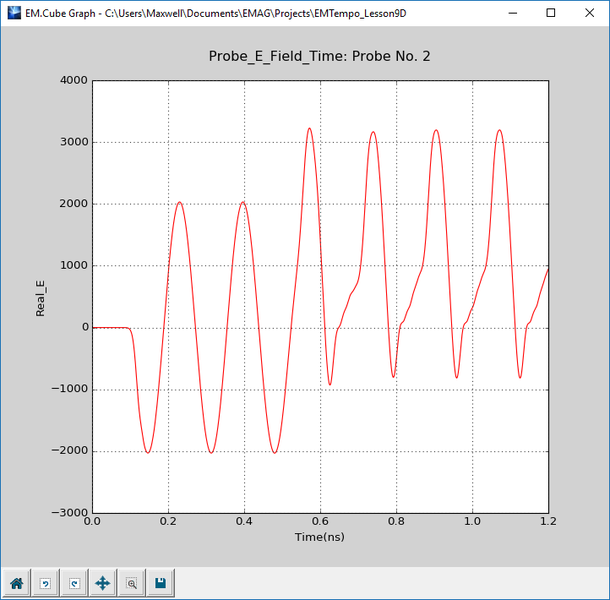This screenshot has width=610, height=600.
Task: Select the zoom to rectangle tool
Action: pos(131,582)
